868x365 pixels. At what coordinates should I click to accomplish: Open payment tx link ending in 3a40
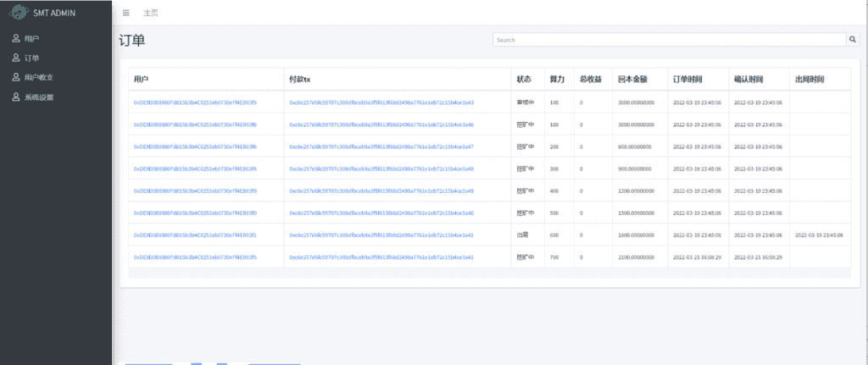pyautogui.click(x=381, y=213)
